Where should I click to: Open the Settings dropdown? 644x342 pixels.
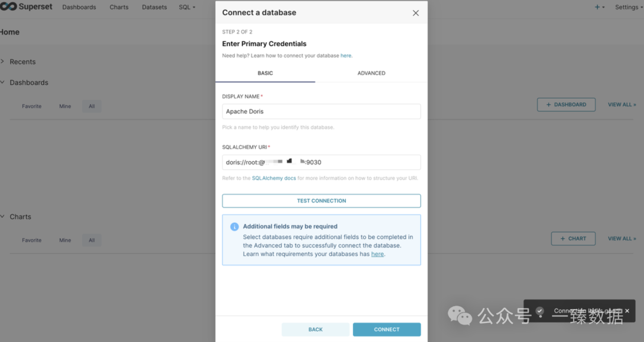[628, 7]
